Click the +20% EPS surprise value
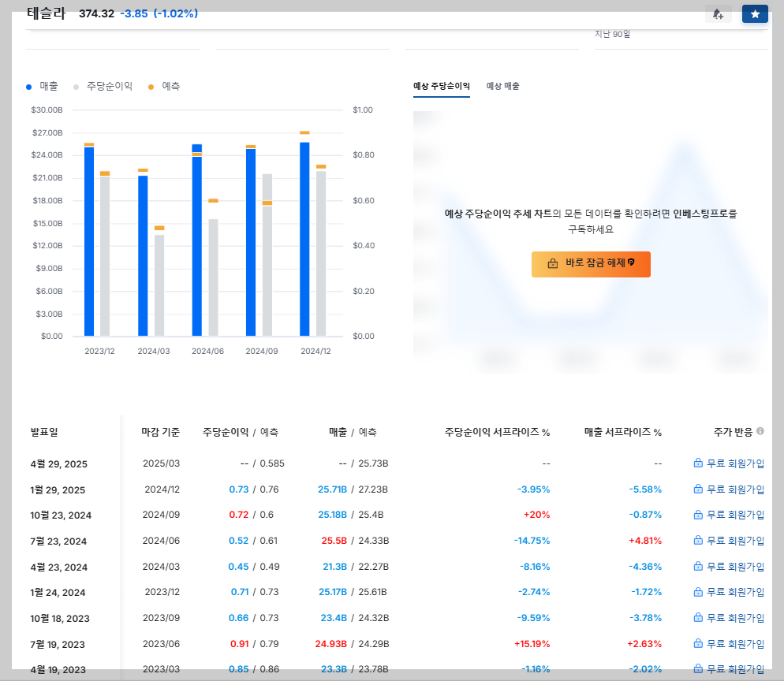This screenshot has height=681, width=784. tap(536, 515)
